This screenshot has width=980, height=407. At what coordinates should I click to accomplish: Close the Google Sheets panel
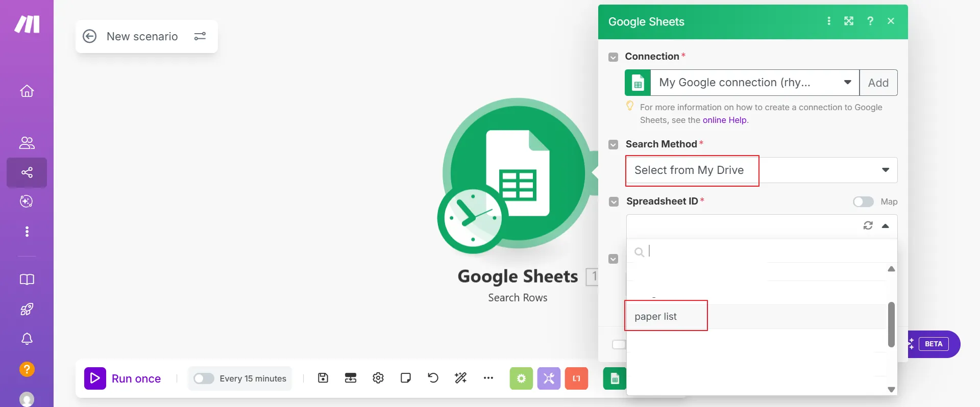(891, 21)
